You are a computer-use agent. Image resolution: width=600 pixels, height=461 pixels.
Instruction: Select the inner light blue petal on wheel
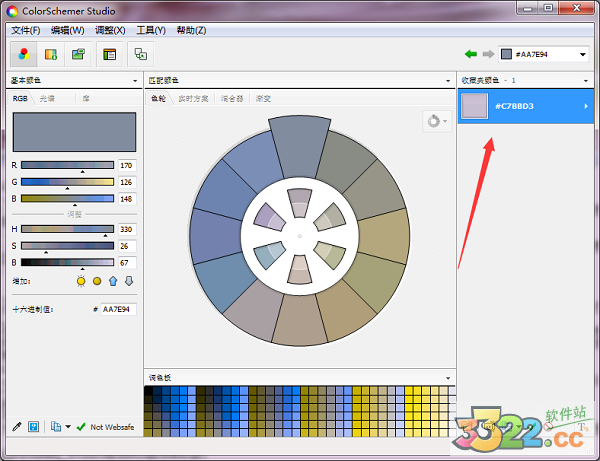(270, 255)
